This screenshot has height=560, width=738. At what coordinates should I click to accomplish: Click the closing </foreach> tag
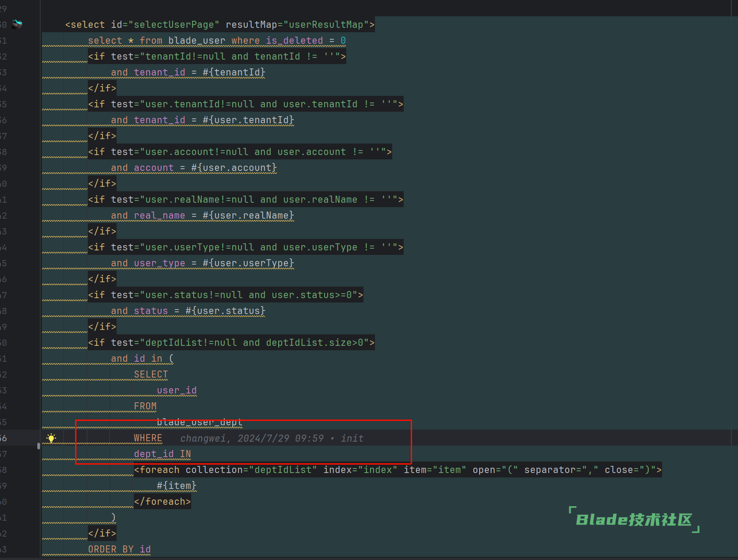[162, 502]
